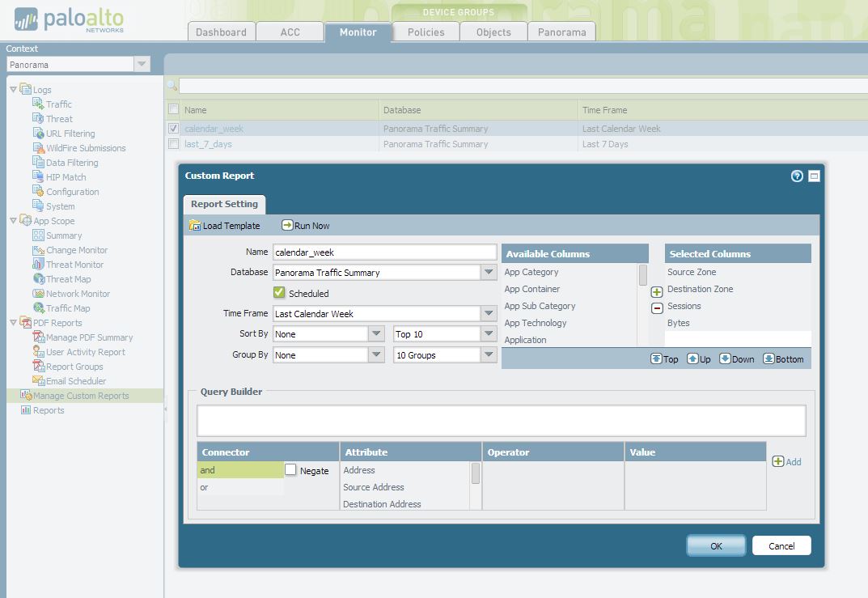Click the green plus add-column icon
This screenshot has width=868, height=598.
(x=657, y=292)
